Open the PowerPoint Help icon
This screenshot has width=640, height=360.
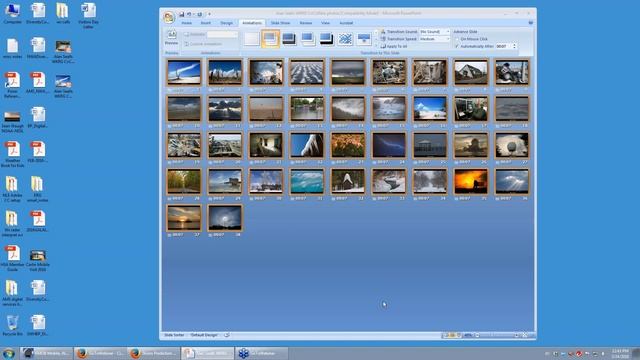(x=530, y=23)
